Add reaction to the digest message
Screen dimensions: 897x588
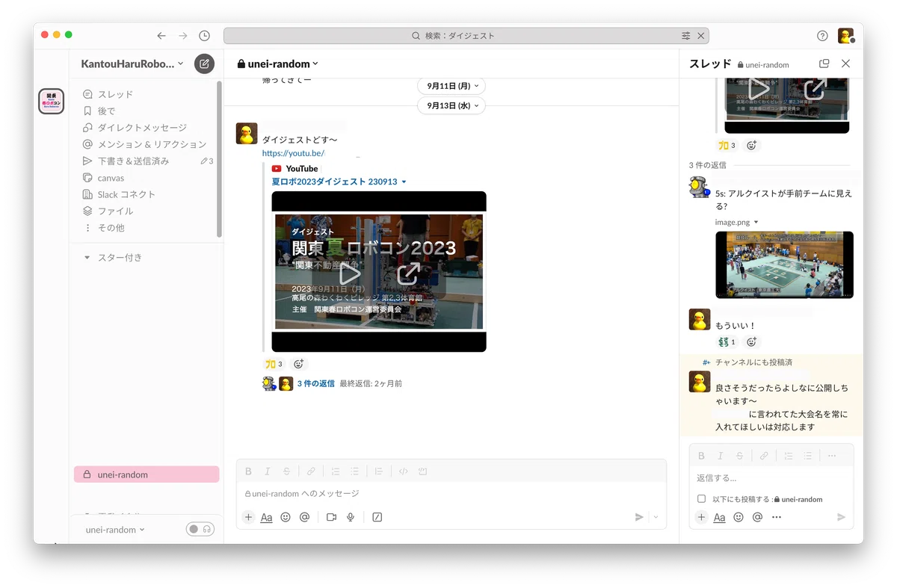point(298,364)
